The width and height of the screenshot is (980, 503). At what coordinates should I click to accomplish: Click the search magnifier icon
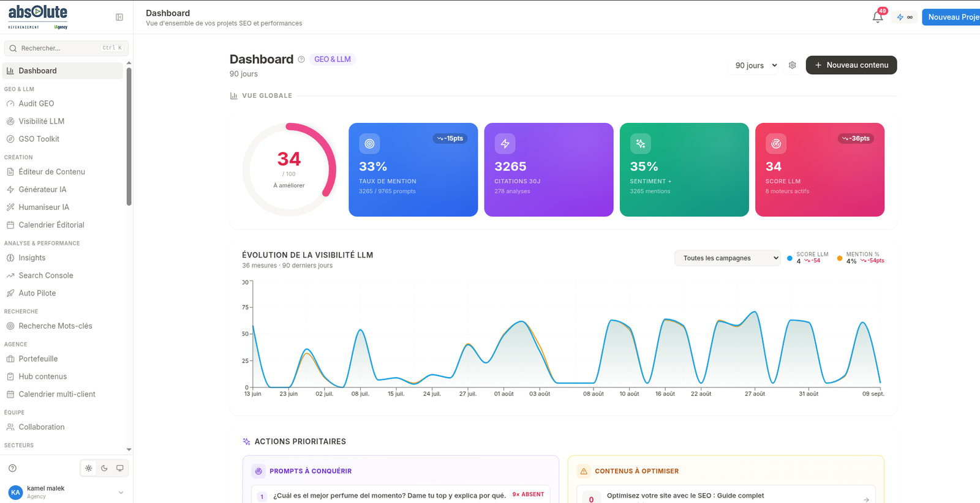(13, 48)
